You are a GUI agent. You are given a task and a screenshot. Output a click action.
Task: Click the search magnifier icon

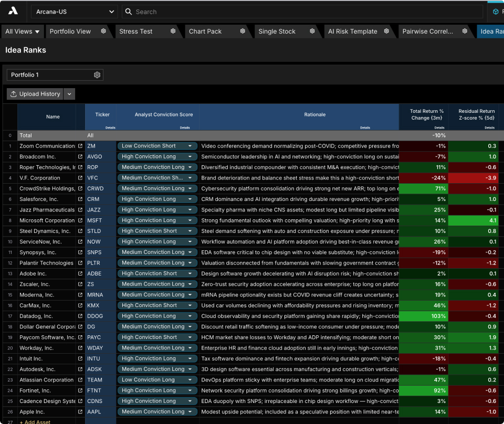click(x=128, y=12)
